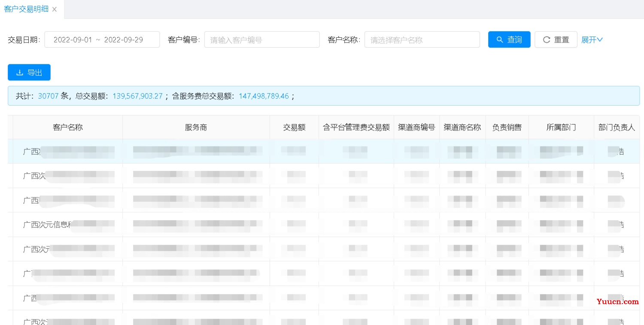Click the 重置 reset button
This screenshot has width=644, height=325.
click(556, 39)
